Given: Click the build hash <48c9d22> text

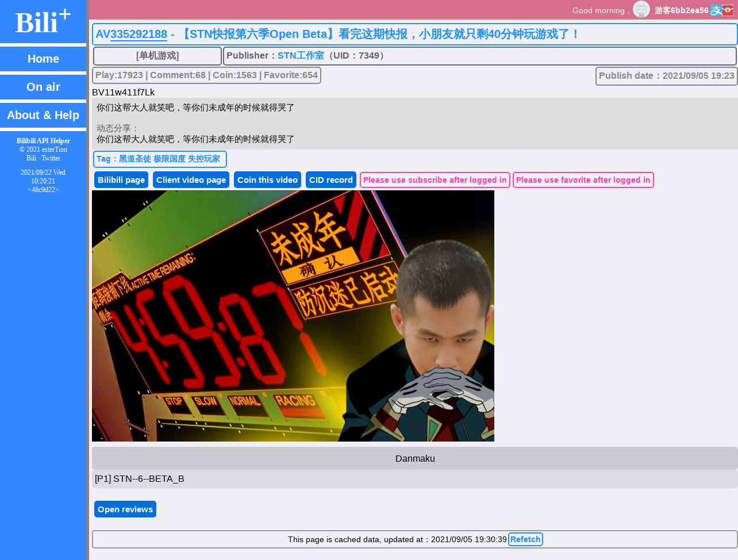Looking at the screenshot, I should [43, 190].
